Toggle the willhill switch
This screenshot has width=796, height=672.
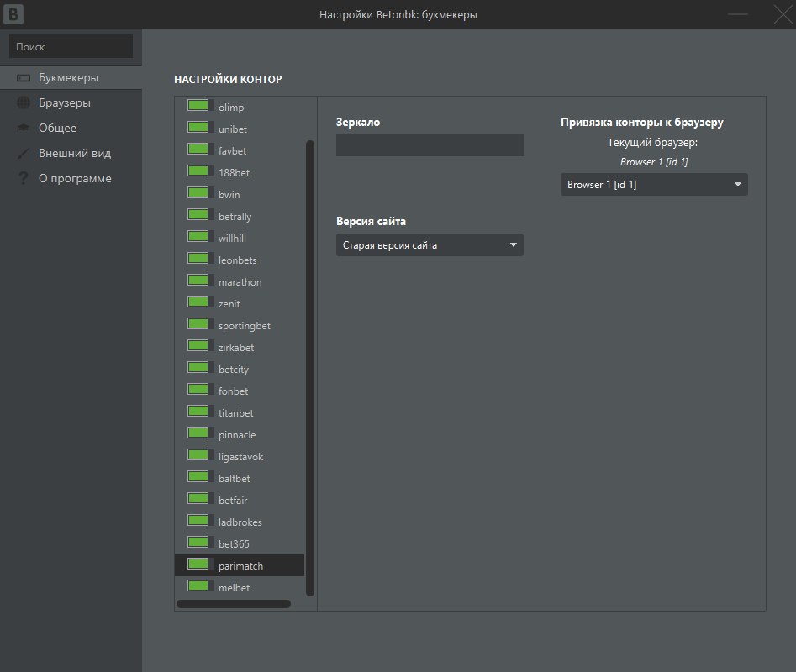pos(200,236)
